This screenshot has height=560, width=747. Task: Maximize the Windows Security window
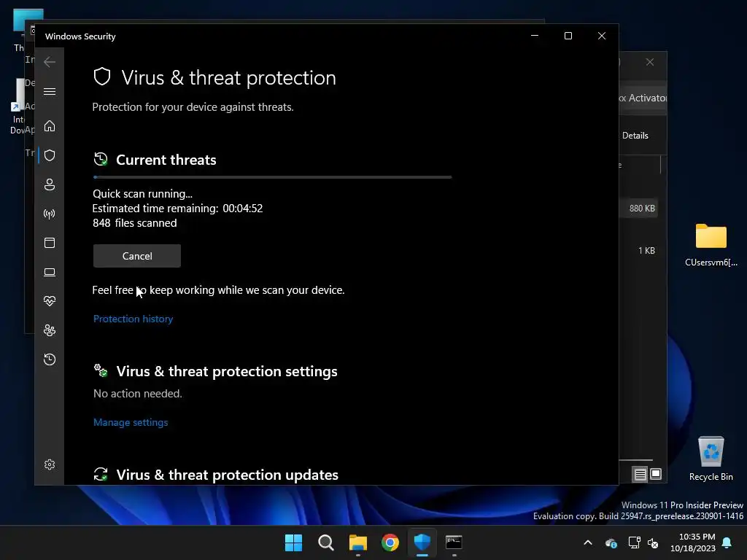[568, 36]
